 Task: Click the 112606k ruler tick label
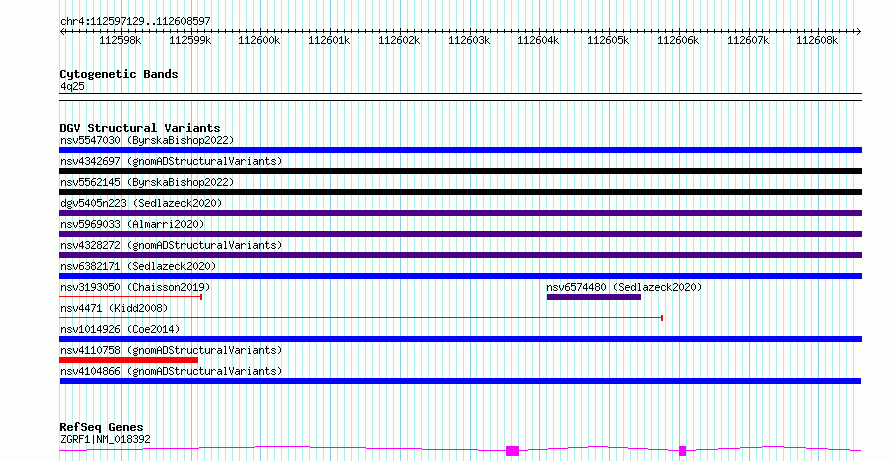678,40
